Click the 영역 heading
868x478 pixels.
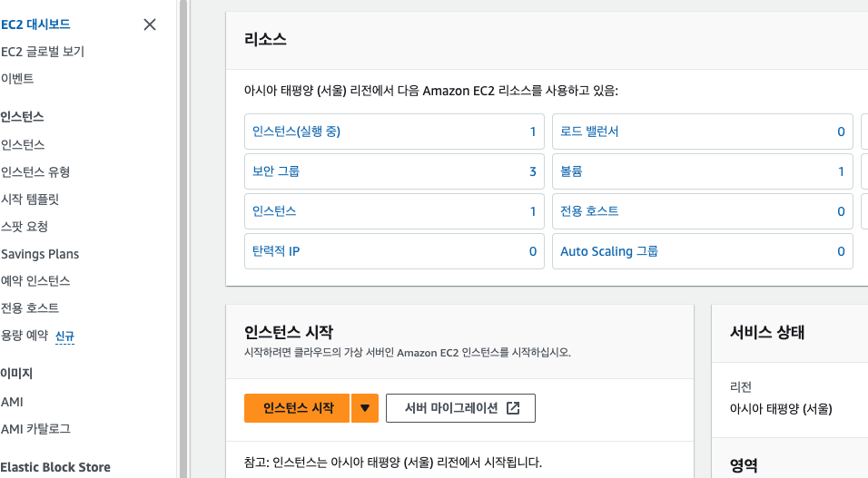coord(744,465)
